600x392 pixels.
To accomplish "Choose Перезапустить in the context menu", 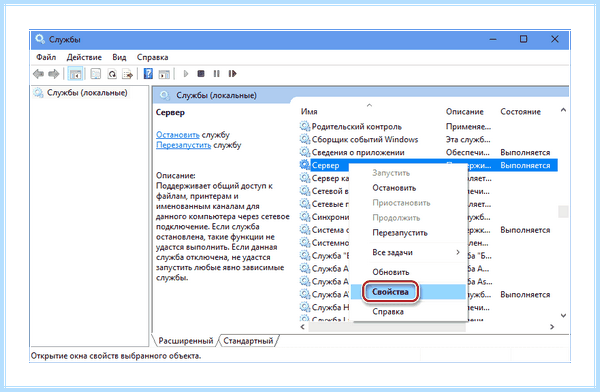I will pyautogui.click(x=400, y=233).
